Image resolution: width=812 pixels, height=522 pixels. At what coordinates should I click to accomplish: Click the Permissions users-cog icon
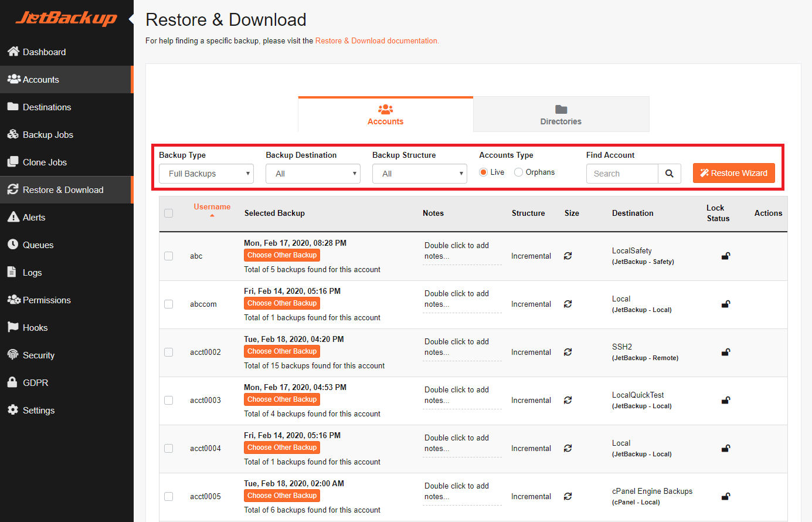click(x=13, y=300)
